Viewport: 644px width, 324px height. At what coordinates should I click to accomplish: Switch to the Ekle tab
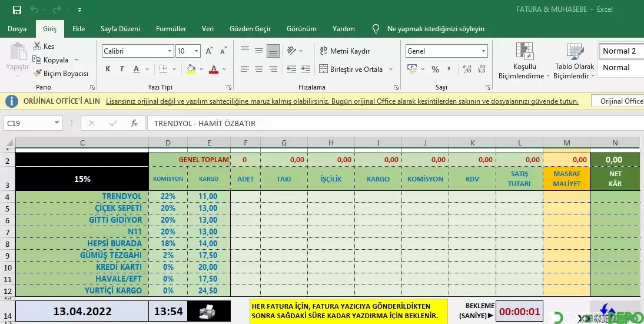point(78,29)
